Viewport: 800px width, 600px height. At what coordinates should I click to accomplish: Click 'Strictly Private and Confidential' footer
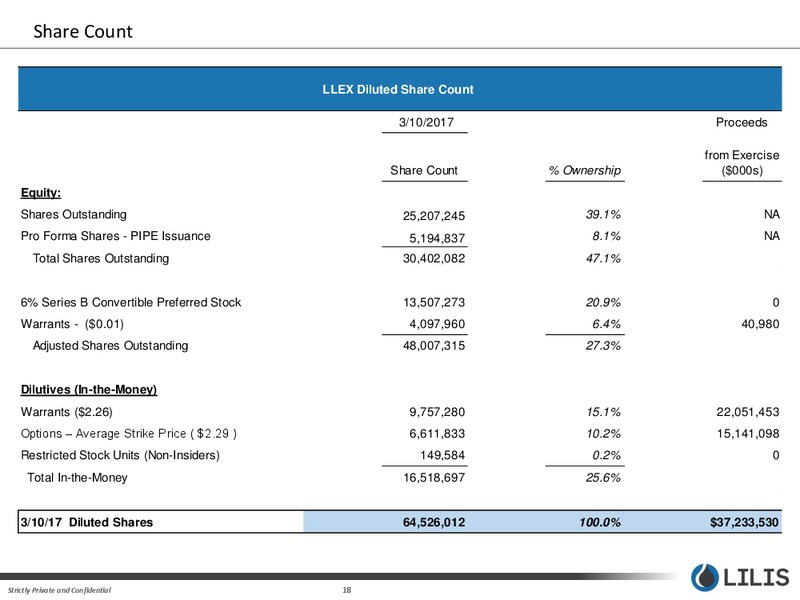tap(59, 590)
